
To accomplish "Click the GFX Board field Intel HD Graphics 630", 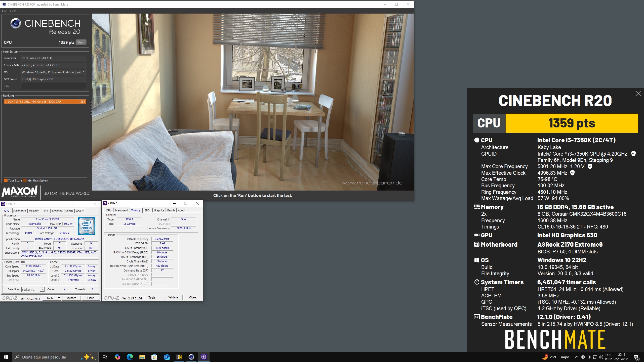I will click(54, 79).
